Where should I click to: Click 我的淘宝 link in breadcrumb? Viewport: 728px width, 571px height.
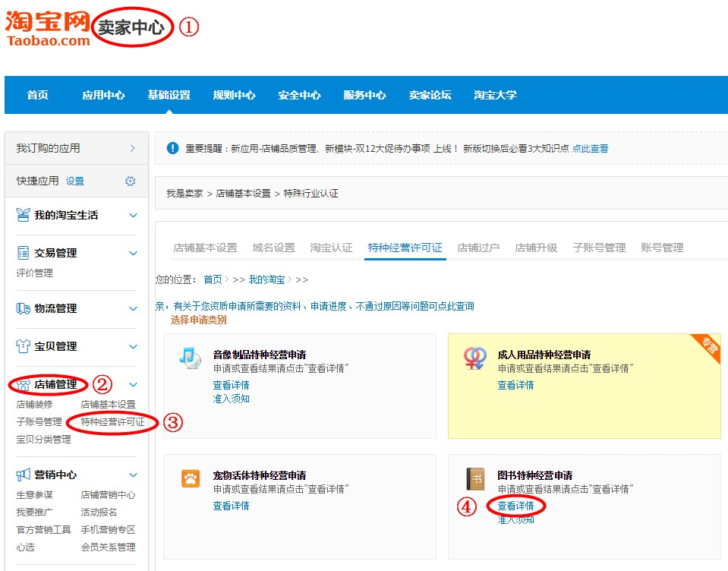click(x=267, y=279)
